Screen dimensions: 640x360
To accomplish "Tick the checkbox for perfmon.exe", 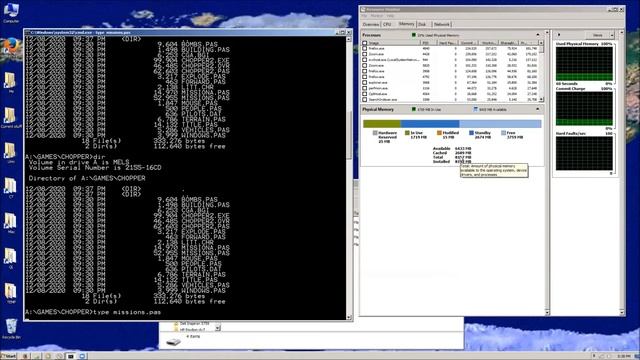I will point(364,88).
